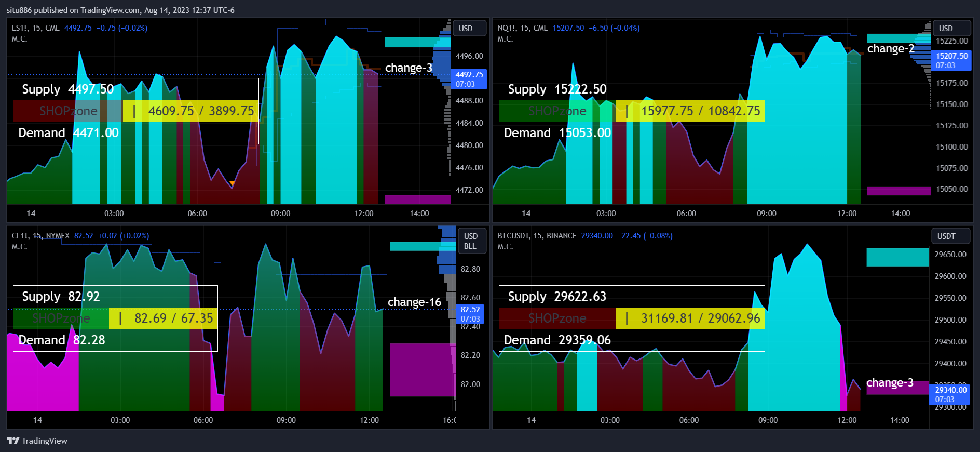This screenshot has width=980, height=452.
Task: Click the 'change-16' label in CL1! chart
Action: tap(414, 302)
